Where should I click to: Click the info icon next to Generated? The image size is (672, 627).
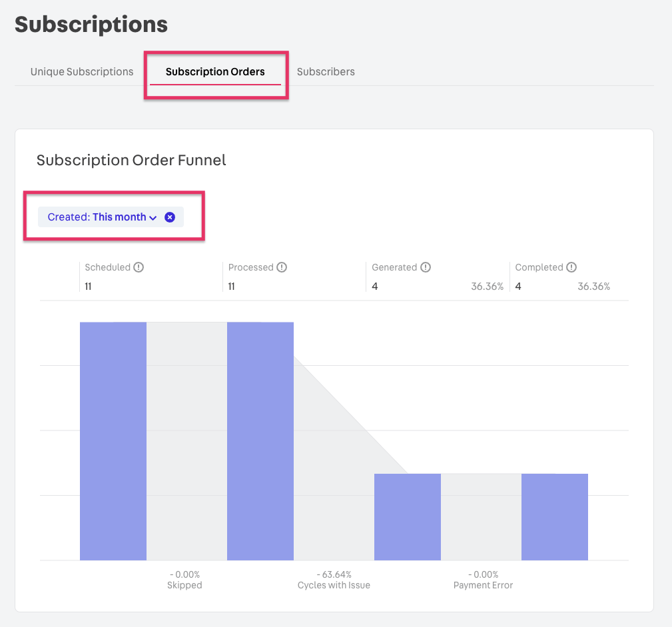pos(426,267)
